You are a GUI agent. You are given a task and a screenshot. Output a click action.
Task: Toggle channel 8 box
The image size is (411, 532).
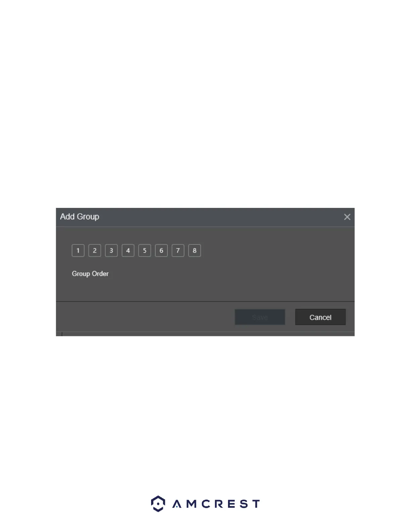(x=195, y=251)
